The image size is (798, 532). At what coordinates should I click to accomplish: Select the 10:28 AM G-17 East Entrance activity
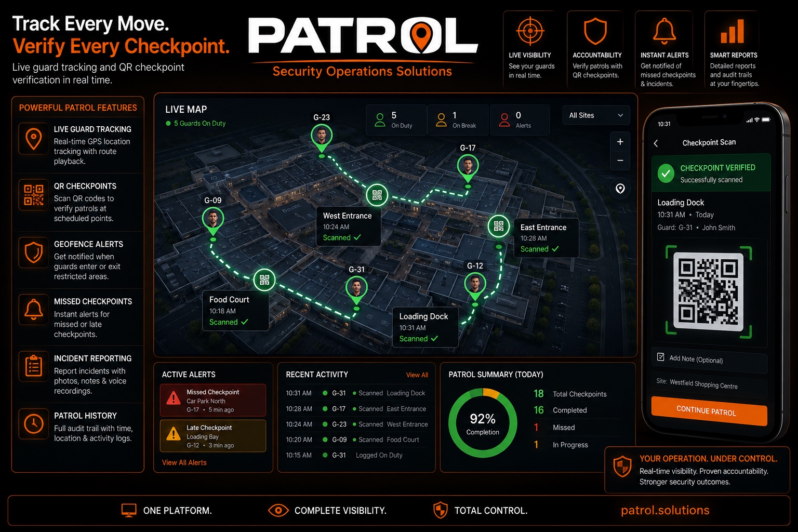tap(356, 409)
